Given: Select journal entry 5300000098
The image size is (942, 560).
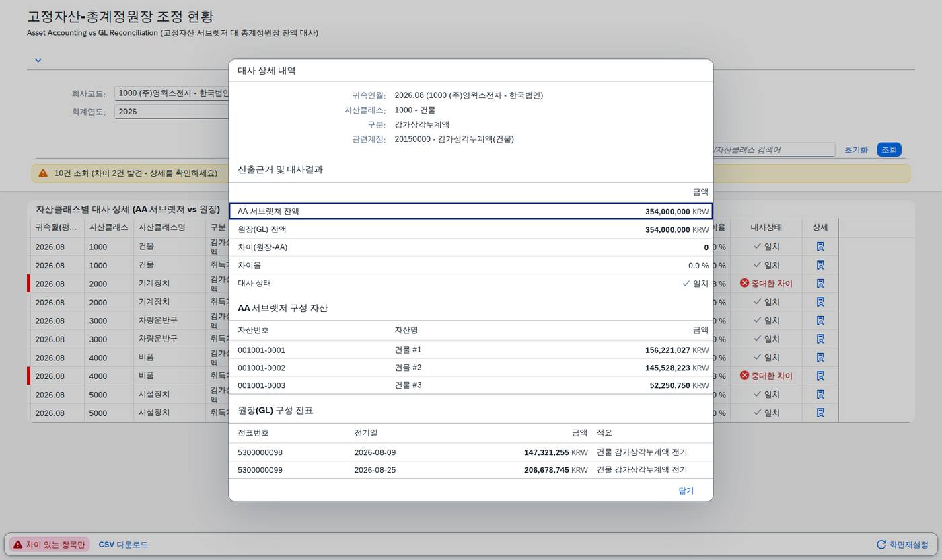Looking at the screenshot, I should pos(471,452).
